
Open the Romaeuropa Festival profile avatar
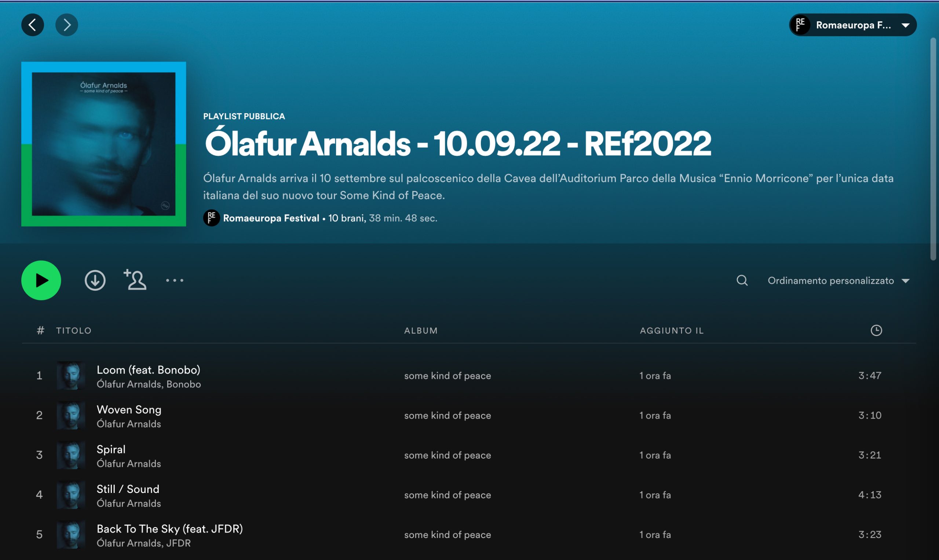tap(211, 218)
